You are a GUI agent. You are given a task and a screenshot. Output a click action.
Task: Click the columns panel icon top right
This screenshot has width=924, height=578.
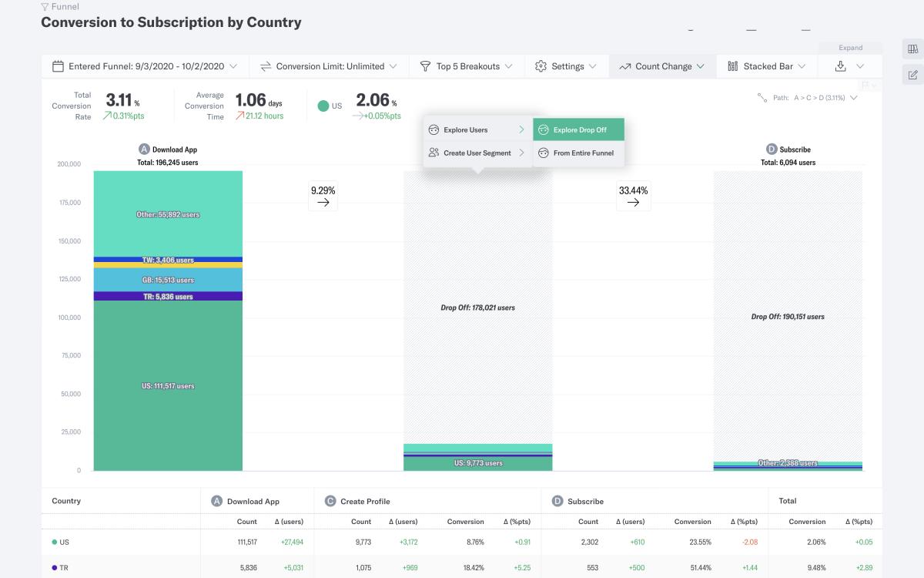(912, 49)
